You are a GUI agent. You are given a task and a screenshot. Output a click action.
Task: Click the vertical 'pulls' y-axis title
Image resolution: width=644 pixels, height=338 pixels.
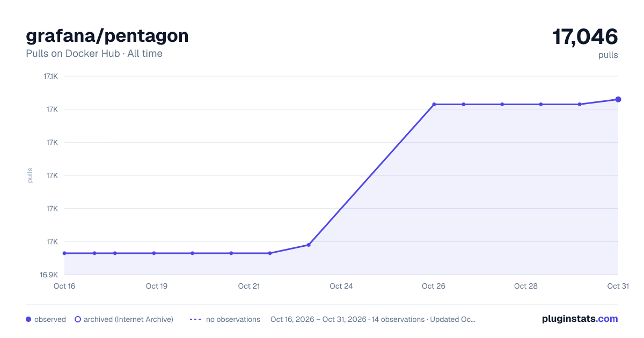coord(30,175)
